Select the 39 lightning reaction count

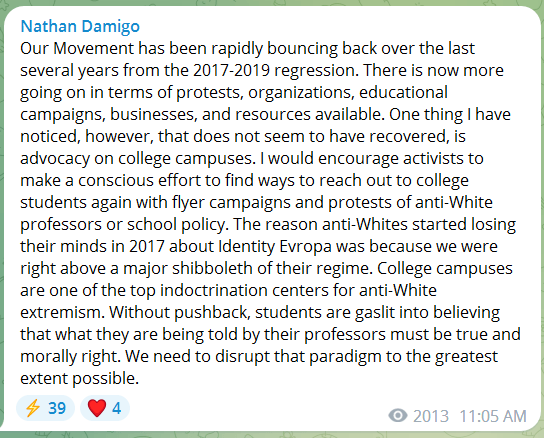coord(57,408)
